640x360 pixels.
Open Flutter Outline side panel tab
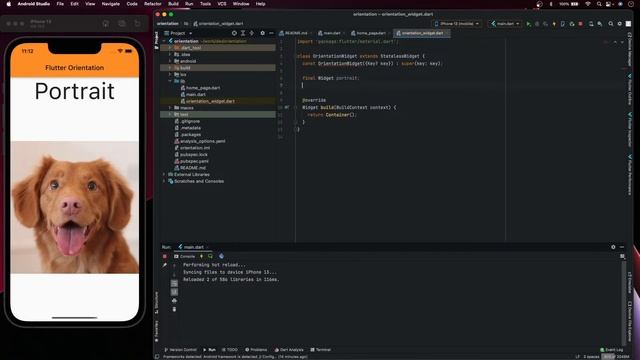pyautogui.click(x=630, y=90)
